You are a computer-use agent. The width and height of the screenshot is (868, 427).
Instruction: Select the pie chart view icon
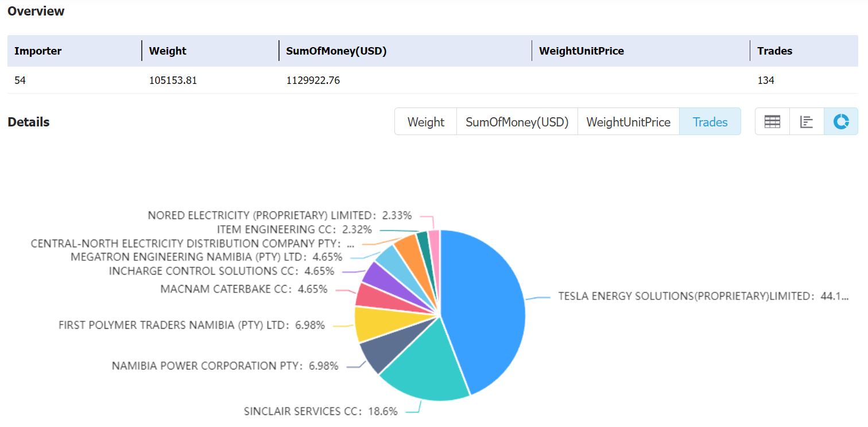[x=841, y=122]
